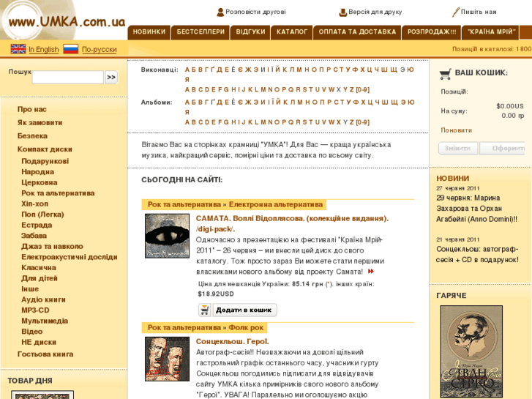Focus the Пошук search field
Image resolution: width=532 pixels, height=399 pixels.
pyautogui.click(x=68, y=77)
